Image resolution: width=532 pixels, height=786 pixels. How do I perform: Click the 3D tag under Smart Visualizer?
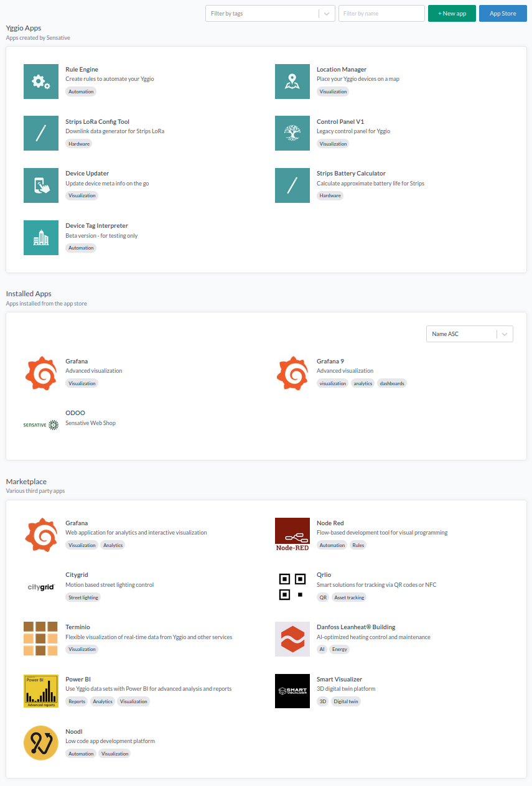point(322,701)
